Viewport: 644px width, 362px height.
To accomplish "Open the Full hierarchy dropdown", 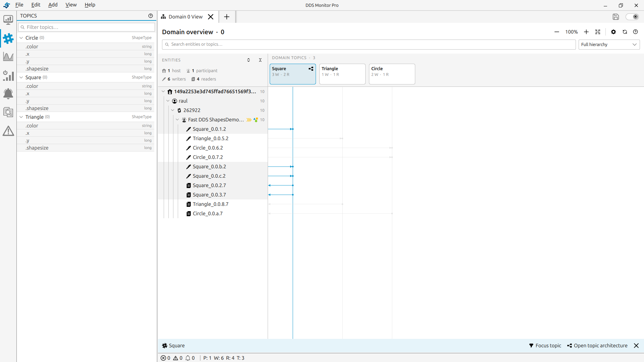I will click(609, 45).
